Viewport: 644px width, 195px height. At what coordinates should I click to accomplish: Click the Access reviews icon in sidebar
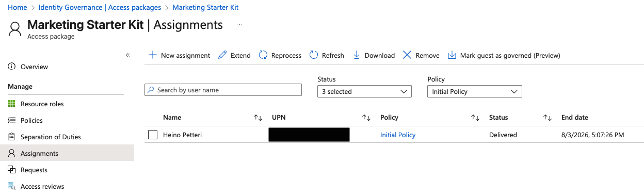(x=12, y=186)
